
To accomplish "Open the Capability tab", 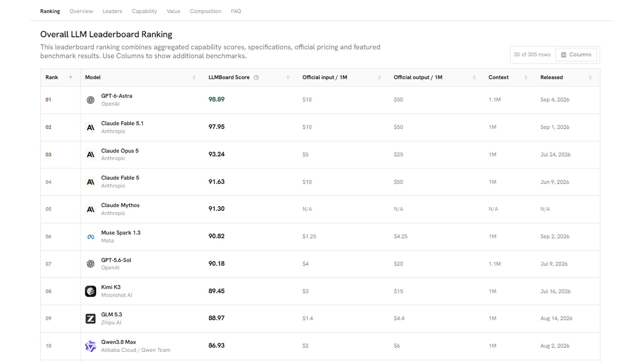I will [x=144, y=11].
